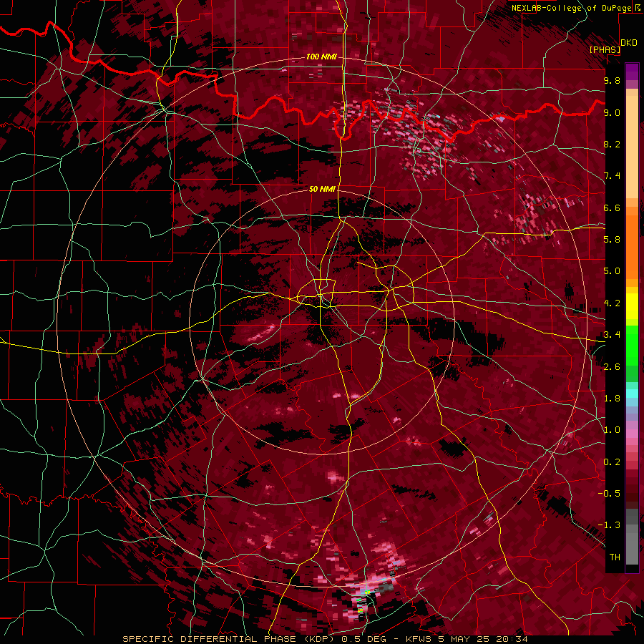Select the 9.0 value on the scale

coord(612,112)
